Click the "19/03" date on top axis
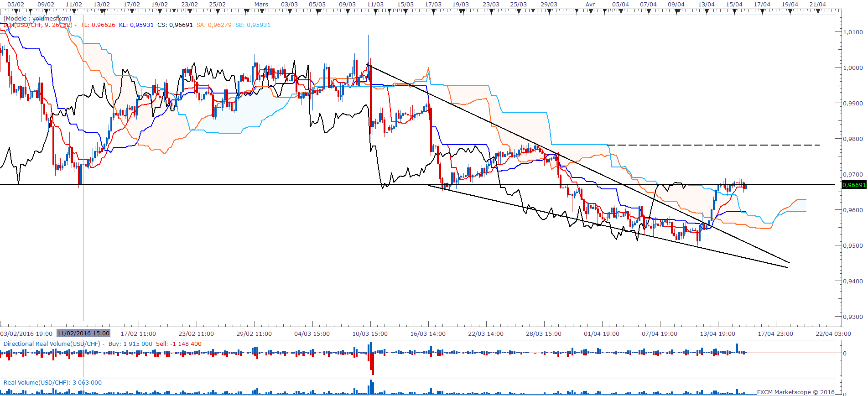 tap(461, 5)
